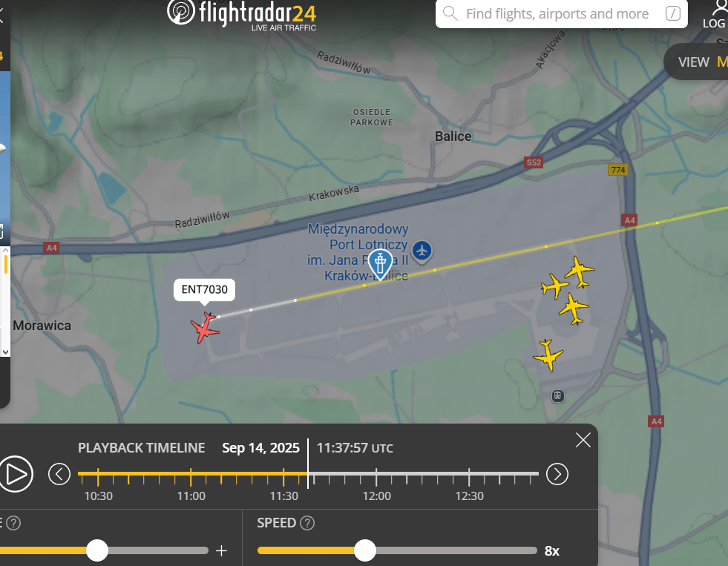Click the search magnifier icon
The image size is (728, 566).
450,13
